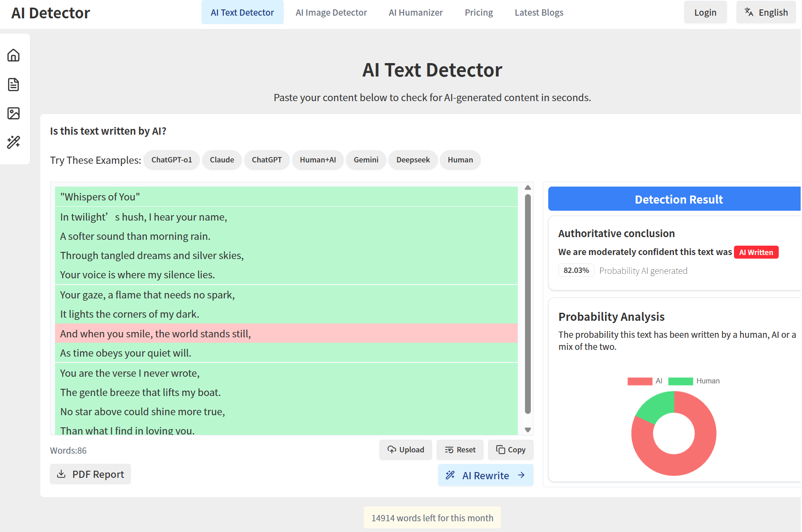802x532 pixels.
Task: Open the document icon in sidebar
Action: point(13,85)
